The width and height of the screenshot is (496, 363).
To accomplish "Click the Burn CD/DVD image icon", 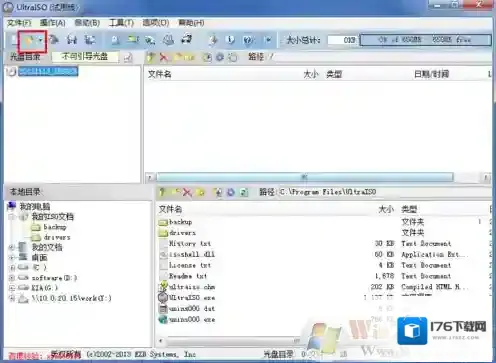I will [187, 40].
